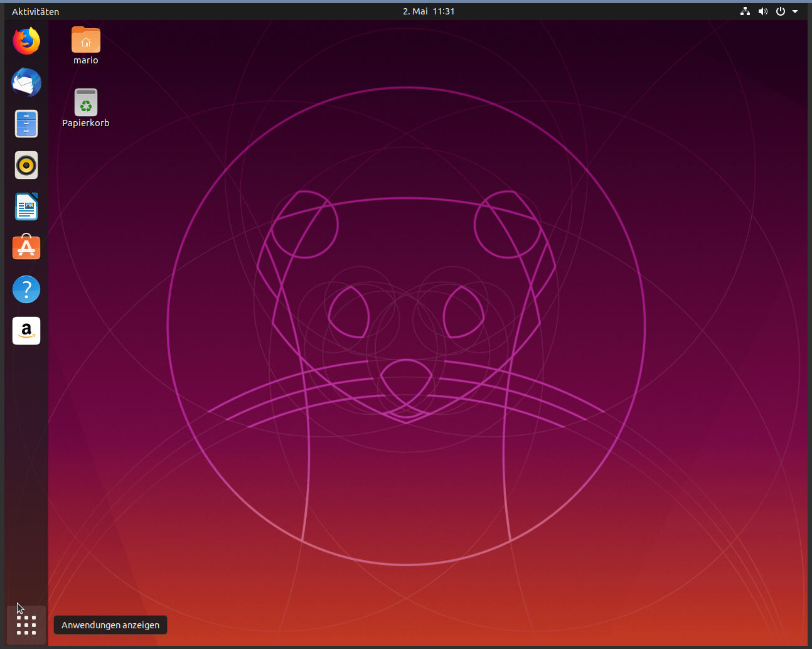
Task: Click the Show Applications grid button
Action: [26, 625]
